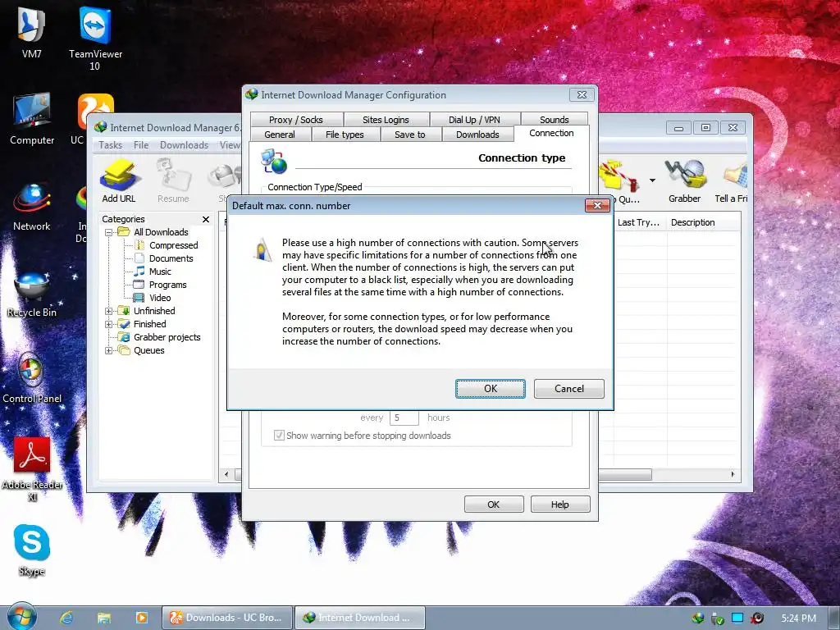Open the media player taskbar icon
This screenshot has height=630, width=840.
coord(141,618)
